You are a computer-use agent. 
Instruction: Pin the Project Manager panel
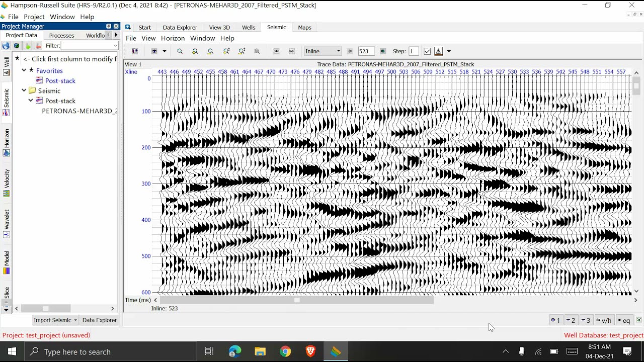tap(109, 26)
